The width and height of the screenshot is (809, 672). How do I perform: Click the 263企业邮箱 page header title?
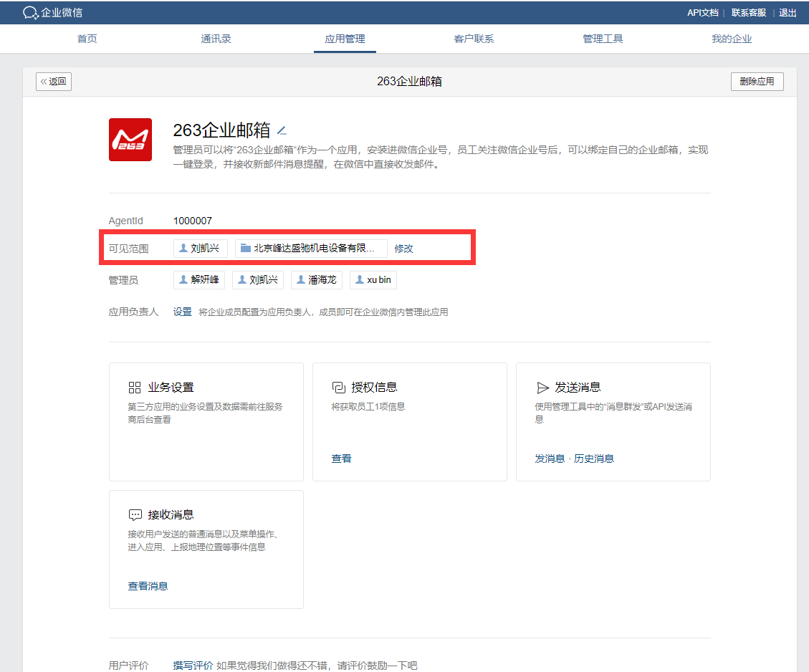pos(409,82)
